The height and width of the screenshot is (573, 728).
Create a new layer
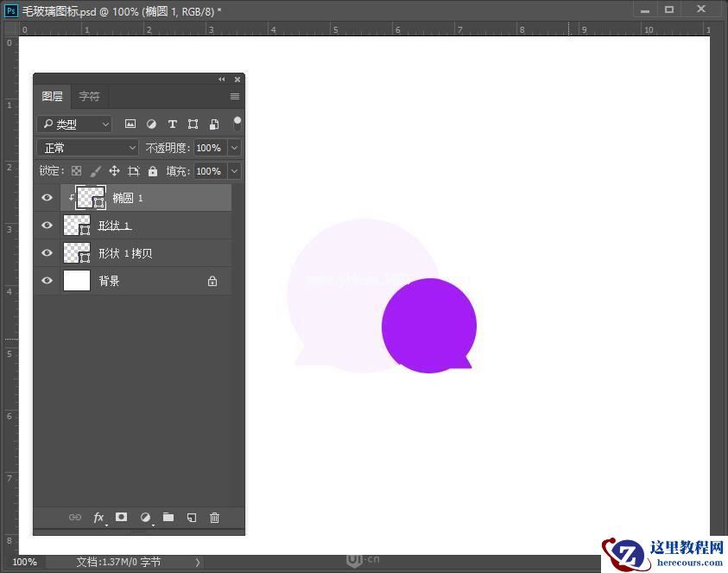(x=191, y=518)
